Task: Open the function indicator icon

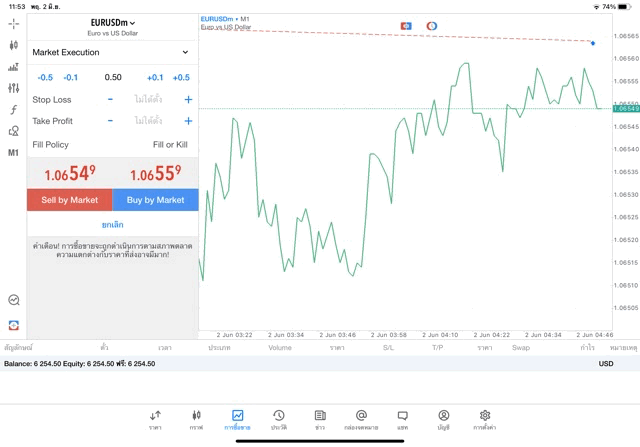Action: pyautogui.click(x=13, y=109)
